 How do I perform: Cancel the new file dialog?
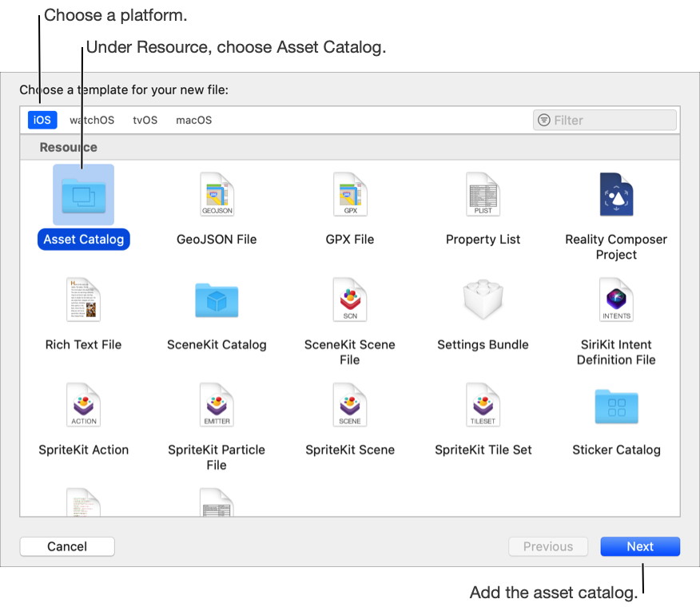[x=67, y=546]
